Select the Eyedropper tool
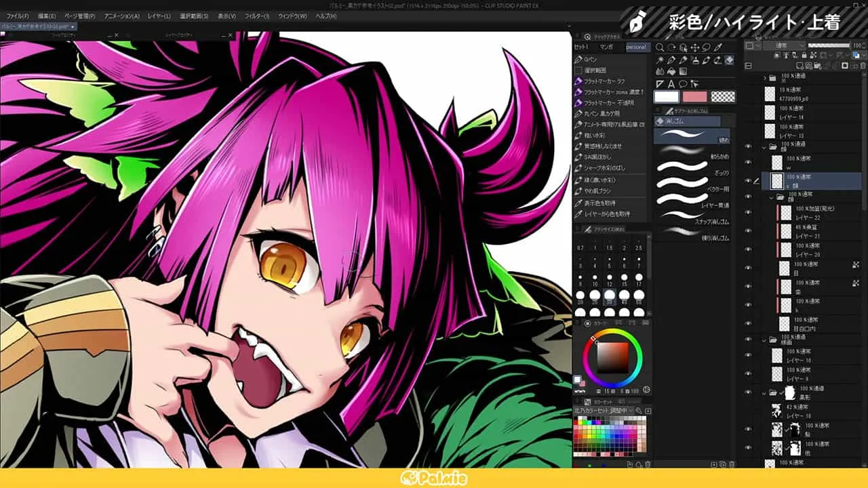The width and height of the screenshot is (868, 488). [x=717, y=46]
